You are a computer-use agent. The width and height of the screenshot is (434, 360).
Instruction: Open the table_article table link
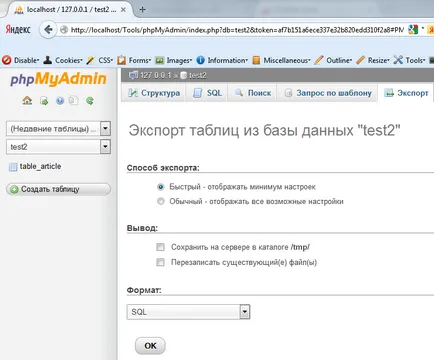coord(40,166)
